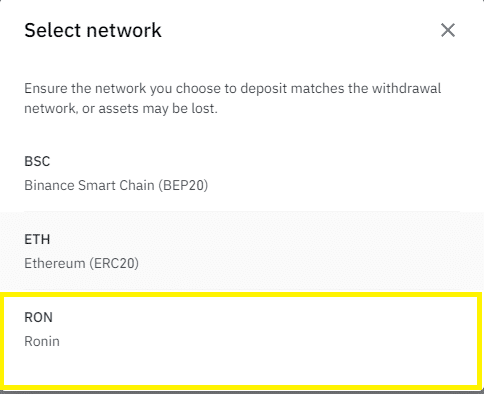Choose the ETH network option
Image resolution: width=484 pixels, height=394 pixels.
tap(242, 251)
